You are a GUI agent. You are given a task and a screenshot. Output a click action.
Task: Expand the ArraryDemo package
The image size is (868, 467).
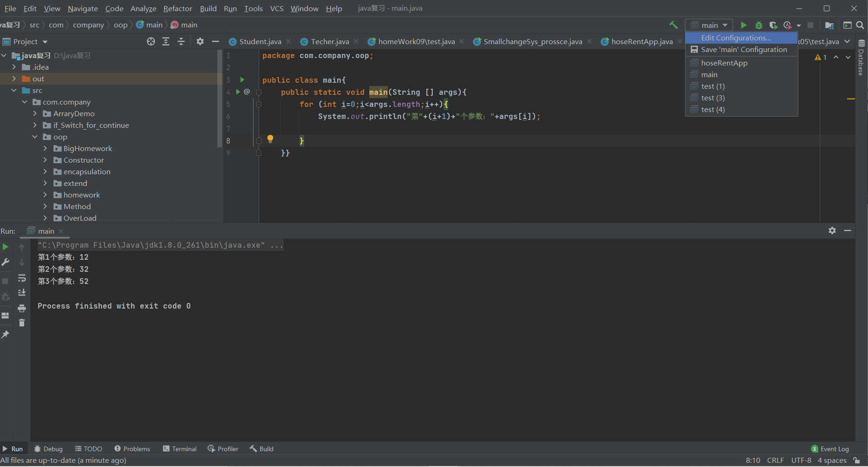tap(35, 113)
